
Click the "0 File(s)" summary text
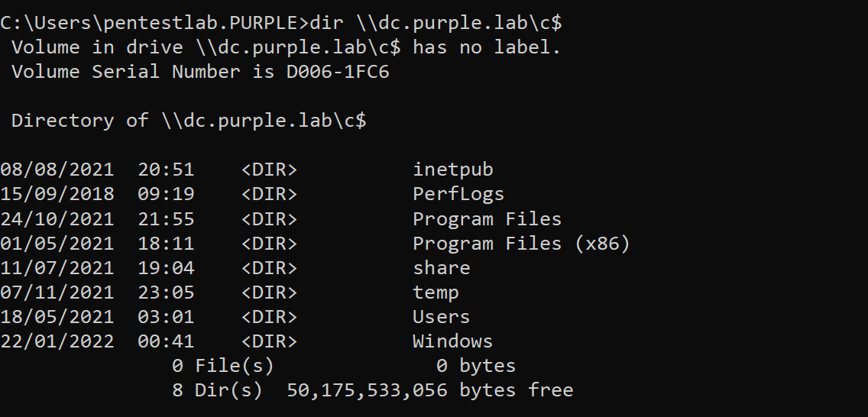tap(222, 366)
